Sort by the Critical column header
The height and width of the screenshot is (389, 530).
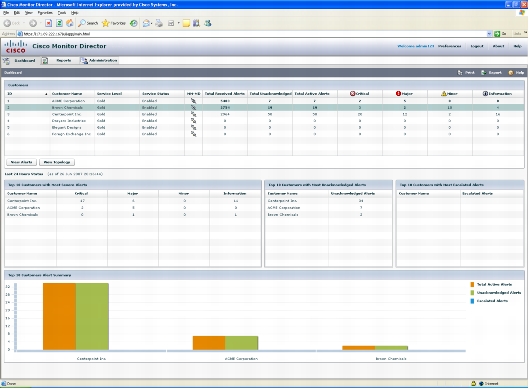[360, 94]
